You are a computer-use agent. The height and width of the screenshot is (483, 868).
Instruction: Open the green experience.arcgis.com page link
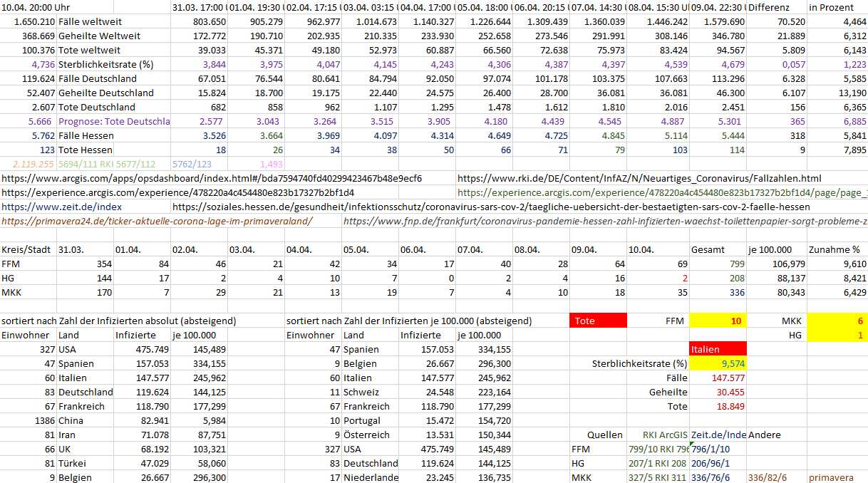pos(662,192)
